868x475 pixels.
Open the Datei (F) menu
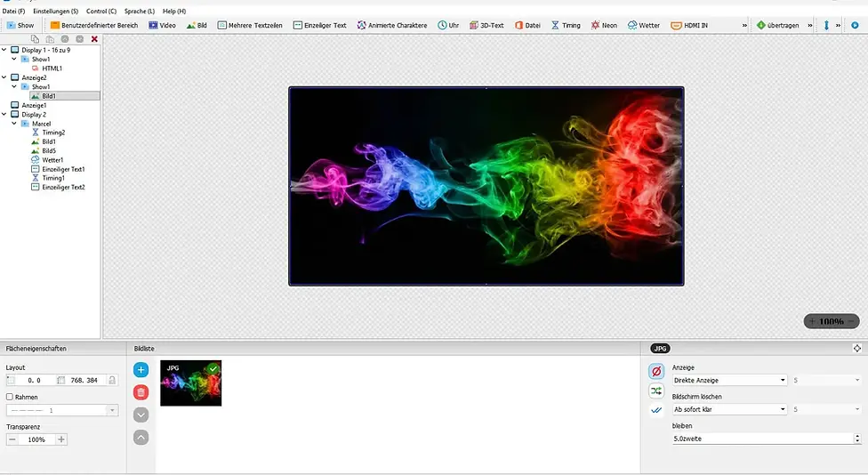(14, 11)
